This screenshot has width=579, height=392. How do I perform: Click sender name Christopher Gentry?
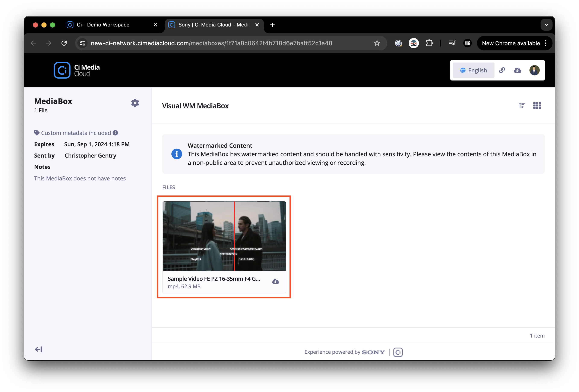(x=90, y=155)
